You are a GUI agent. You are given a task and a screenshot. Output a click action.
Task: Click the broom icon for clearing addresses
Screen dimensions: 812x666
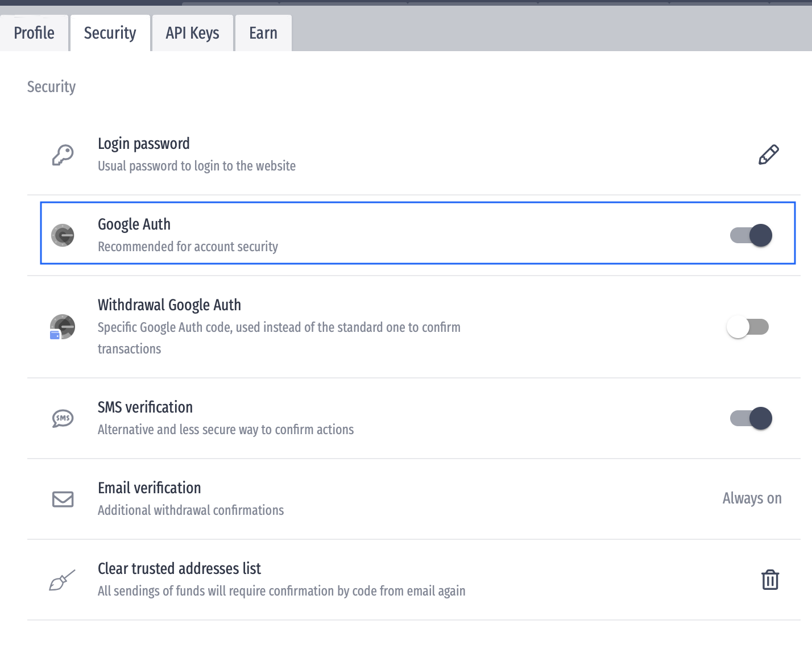pos(63,580)
